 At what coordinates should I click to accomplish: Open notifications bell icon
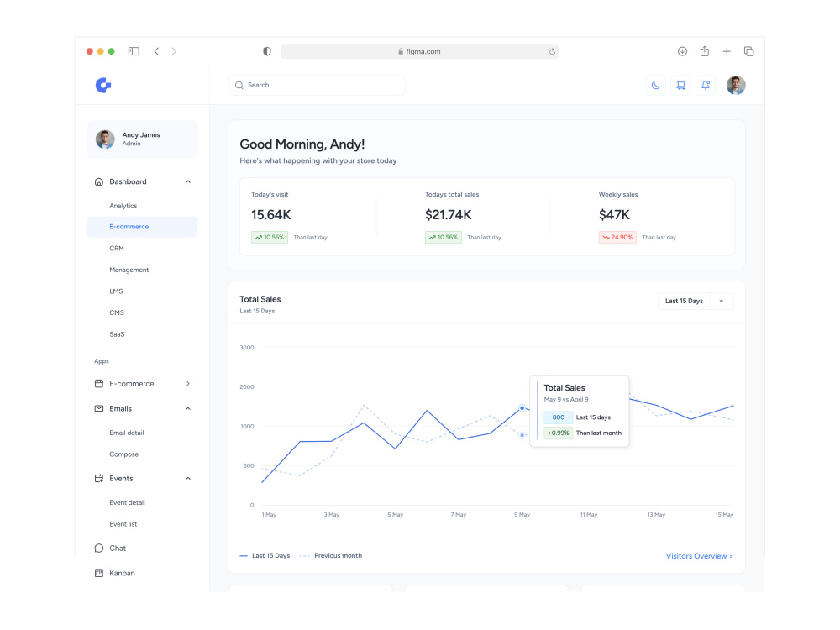click(706, 85)
